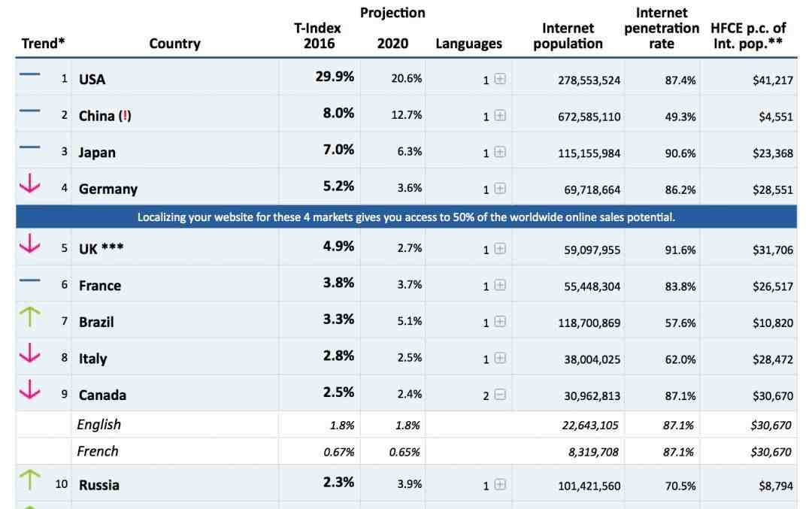
Task: Click the red exclamation mark next to China
Action: [x=125, y=116]
